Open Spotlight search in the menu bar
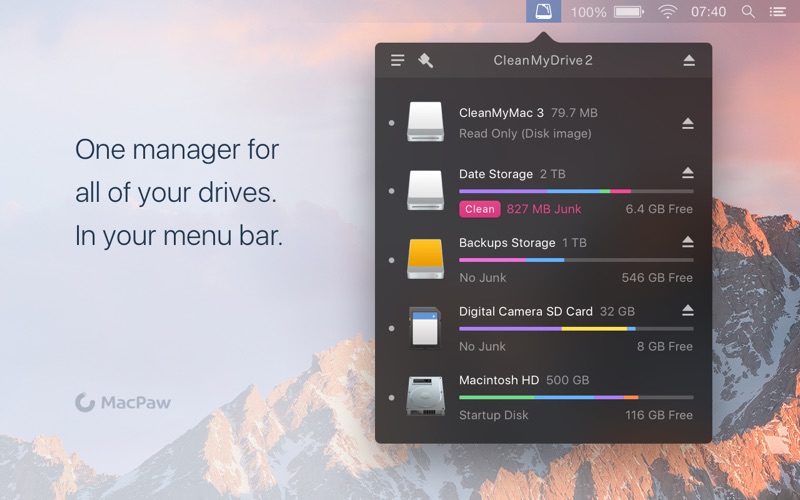800x500 pixels. tap(748, 12)
